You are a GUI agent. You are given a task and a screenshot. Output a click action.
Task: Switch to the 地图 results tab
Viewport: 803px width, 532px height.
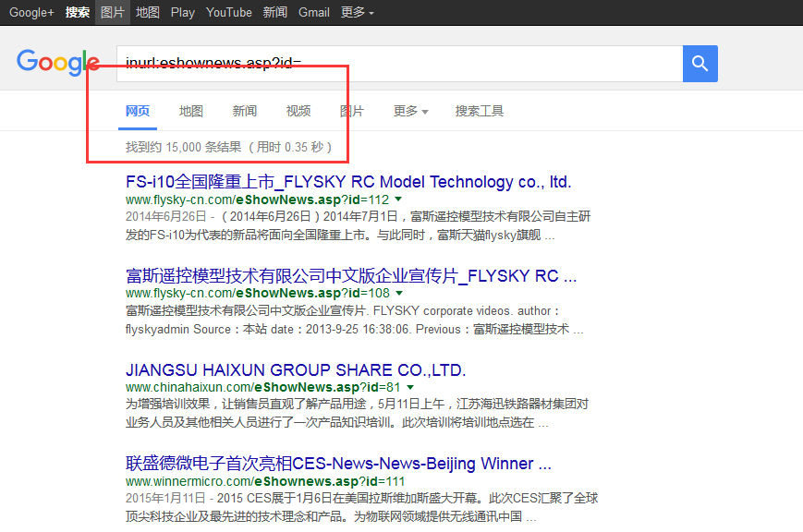pos(191,111)
